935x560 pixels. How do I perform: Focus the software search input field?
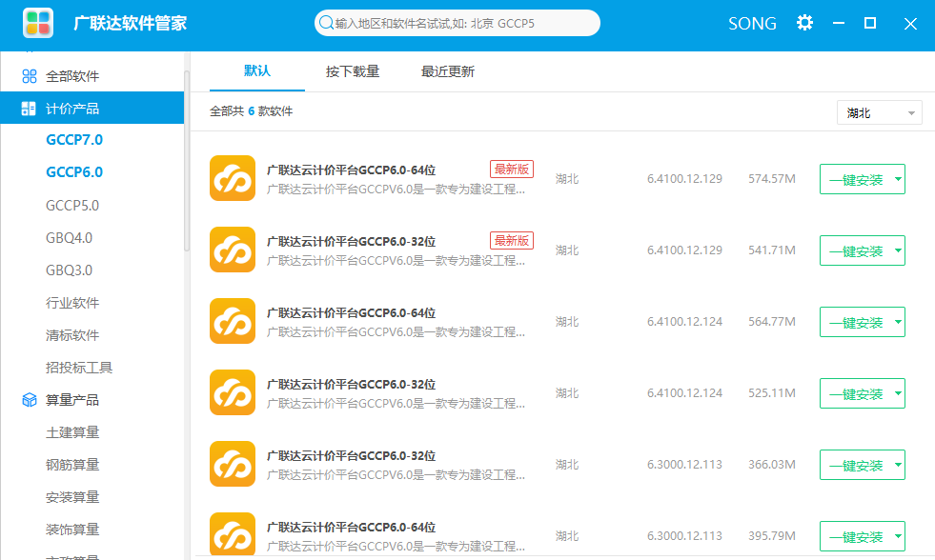click(x=457, y=23)
